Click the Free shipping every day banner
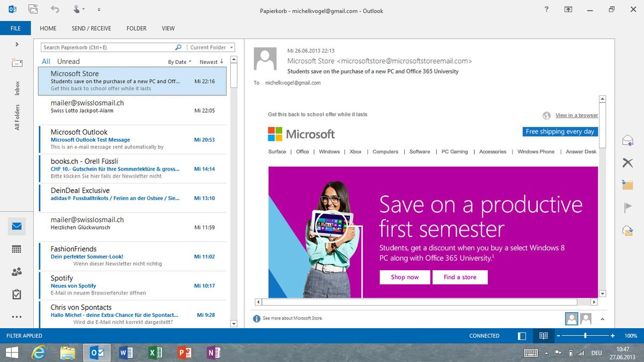The width and height of the screenshot is (644, 362). point(560,132)
